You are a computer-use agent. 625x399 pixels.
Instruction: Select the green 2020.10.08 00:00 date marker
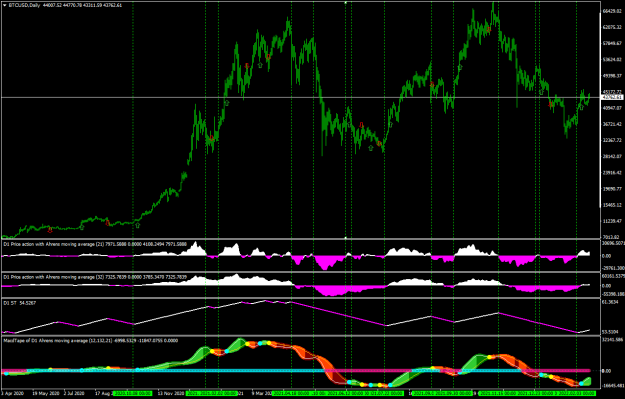click(132, 393)
